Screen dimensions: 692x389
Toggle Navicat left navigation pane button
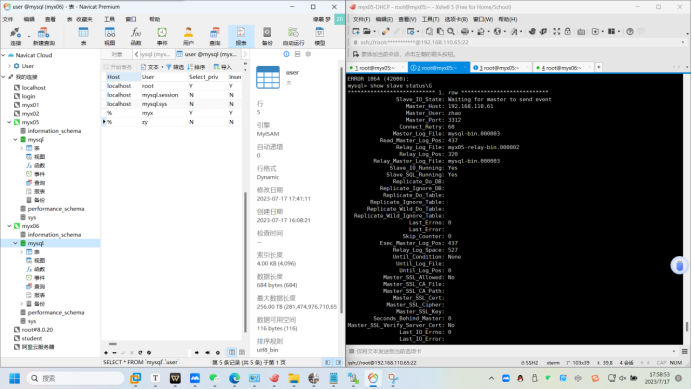pyautogui.click(x=327, y=363)
